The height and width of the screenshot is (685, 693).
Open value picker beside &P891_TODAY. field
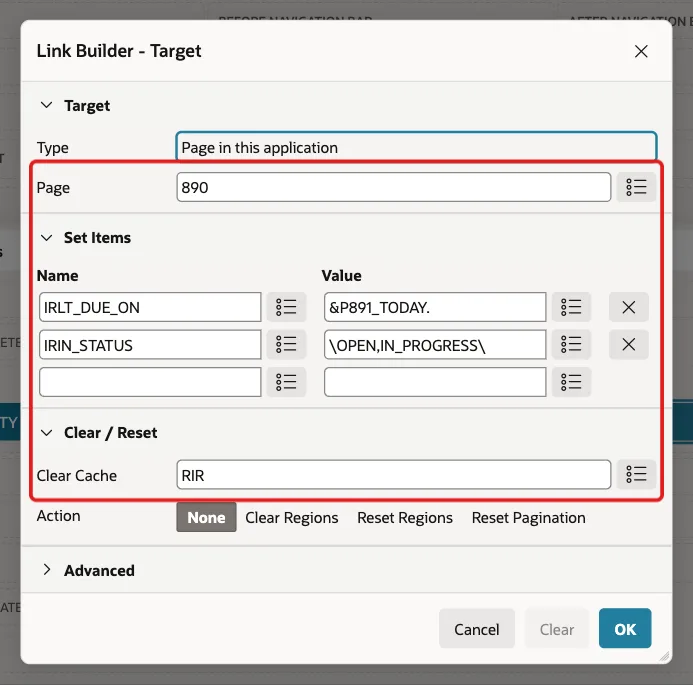coord(571,307)
